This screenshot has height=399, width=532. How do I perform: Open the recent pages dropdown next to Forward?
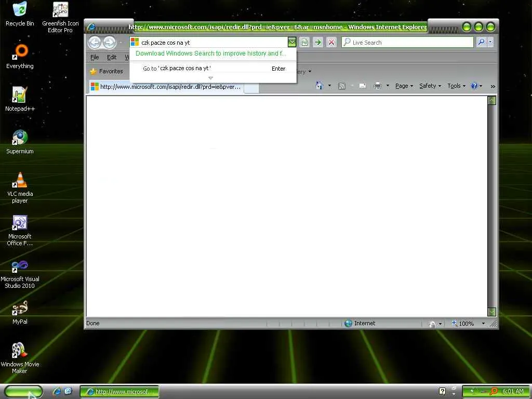click(121, 43)
